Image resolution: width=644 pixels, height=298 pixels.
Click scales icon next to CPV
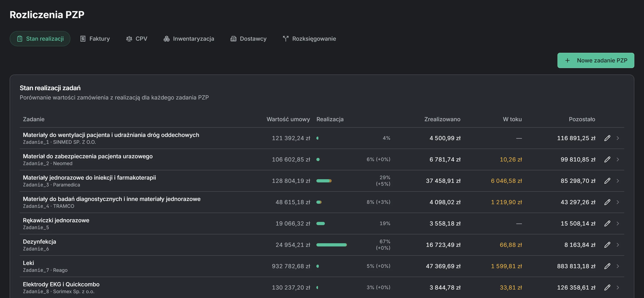129,39
